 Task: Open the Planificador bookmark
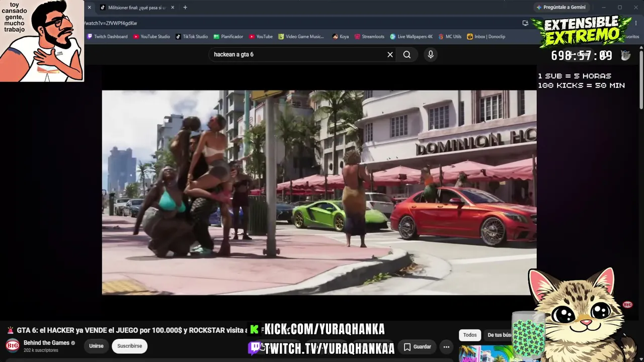(x=228, y=37)
